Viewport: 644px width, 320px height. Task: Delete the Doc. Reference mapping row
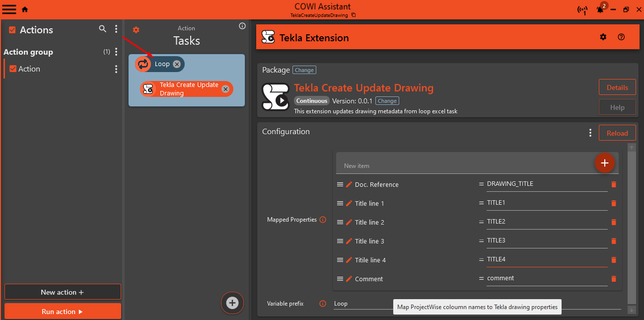tap(613, 184)
